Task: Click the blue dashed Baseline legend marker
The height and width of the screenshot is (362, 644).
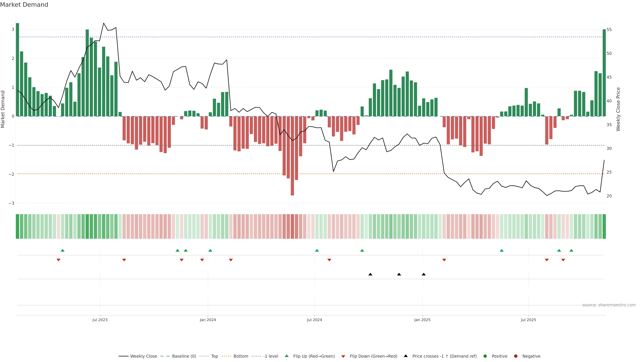Action: coord(165,356)
